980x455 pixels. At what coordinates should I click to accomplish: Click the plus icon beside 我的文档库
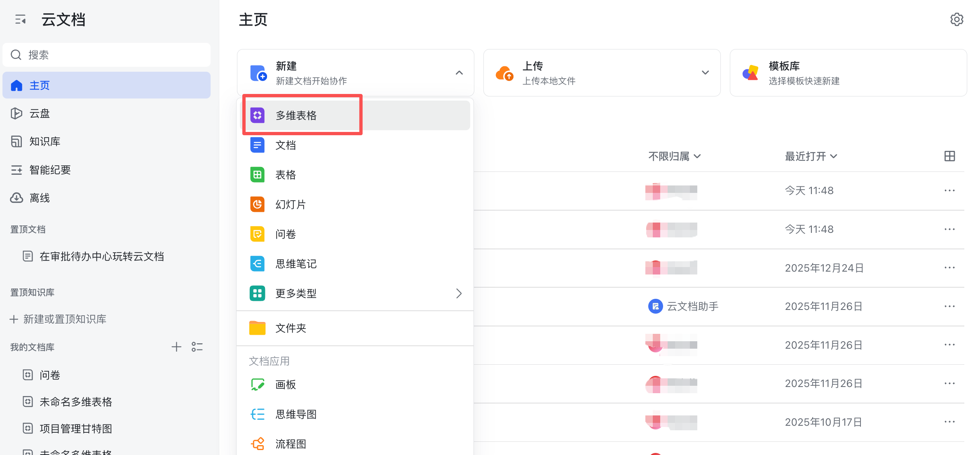point(176,347)
